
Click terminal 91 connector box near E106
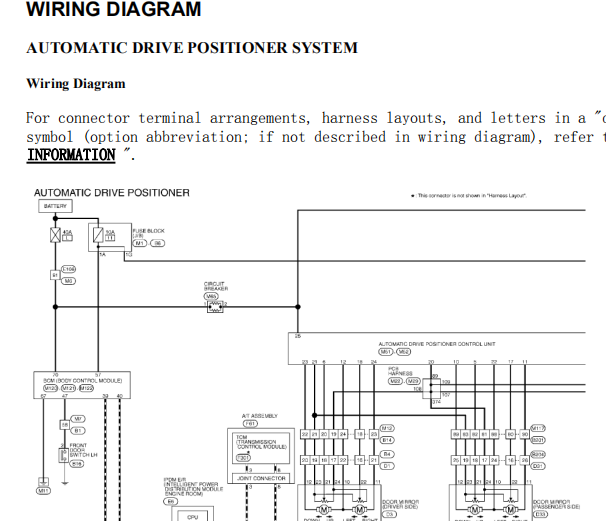click(x=55, y=275)
